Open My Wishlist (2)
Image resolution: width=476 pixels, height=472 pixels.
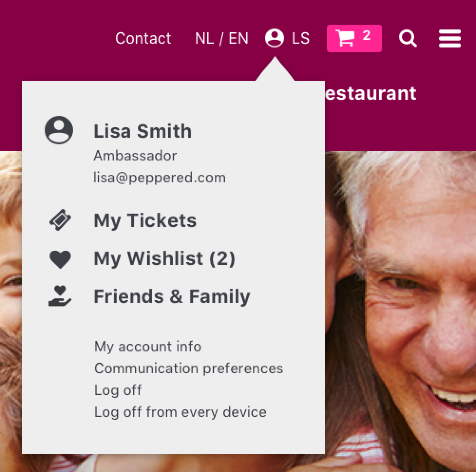point(164,259)
